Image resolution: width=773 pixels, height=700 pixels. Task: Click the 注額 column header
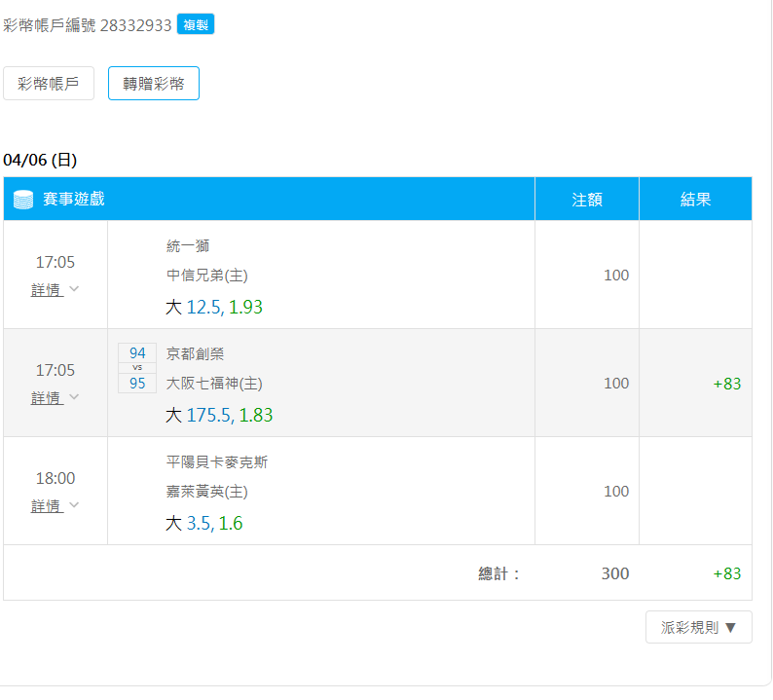pos(587,200)
